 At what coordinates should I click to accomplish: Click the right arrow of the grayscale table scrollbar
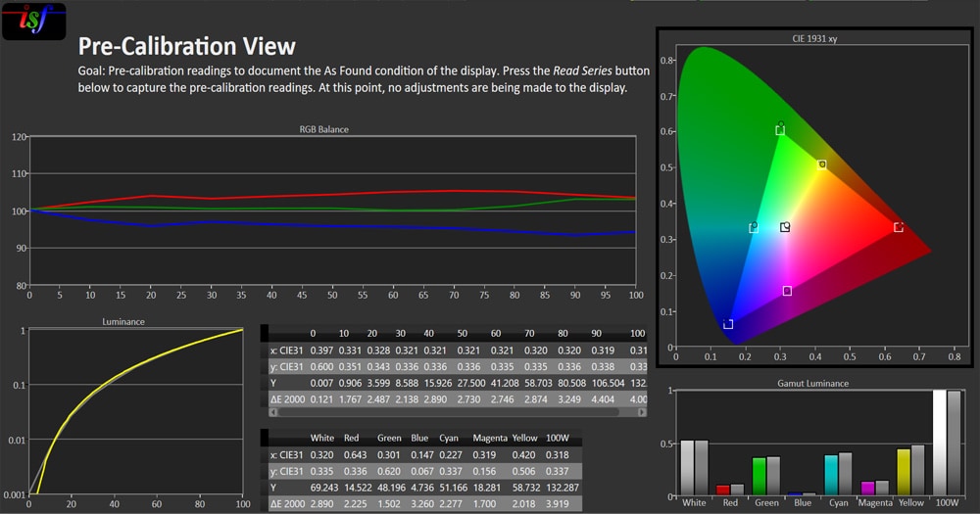642,412
